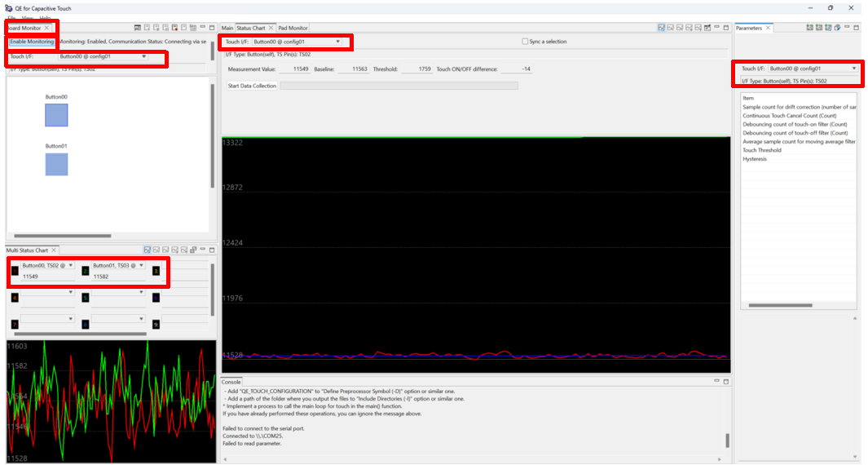The image size is (868, 465).
Task: Switch to the Main tab
Action: point(227,28)
